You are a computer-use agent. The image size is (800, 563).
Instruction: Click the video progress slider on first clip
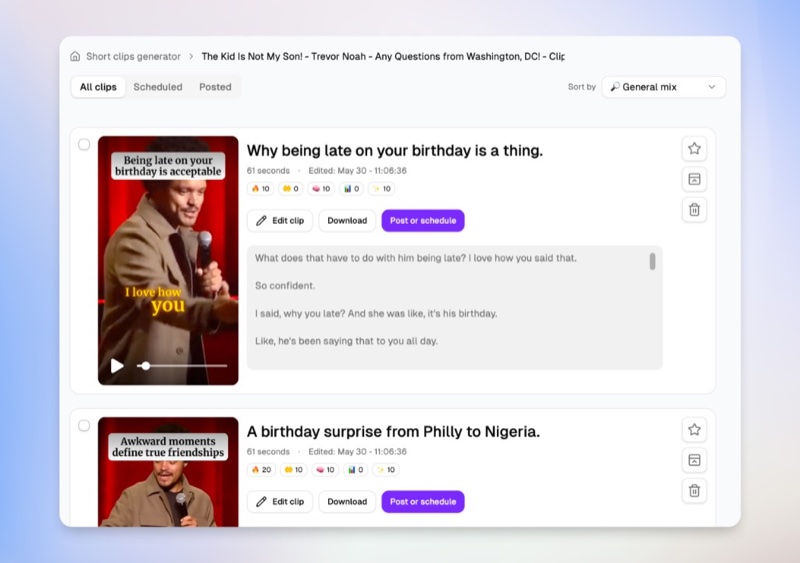click(x=182, y=365)
